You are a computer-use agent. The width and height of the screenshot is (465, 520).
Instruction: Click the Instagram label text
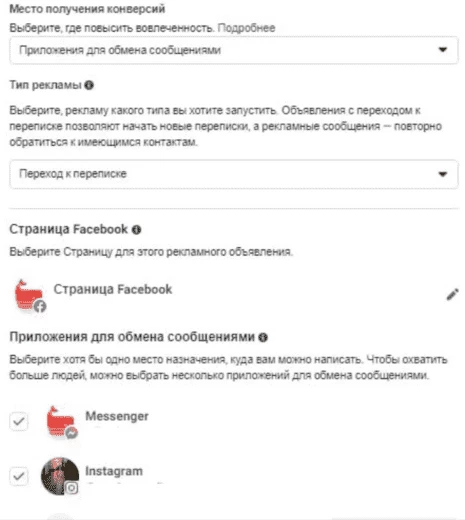(x=114, y=471)
